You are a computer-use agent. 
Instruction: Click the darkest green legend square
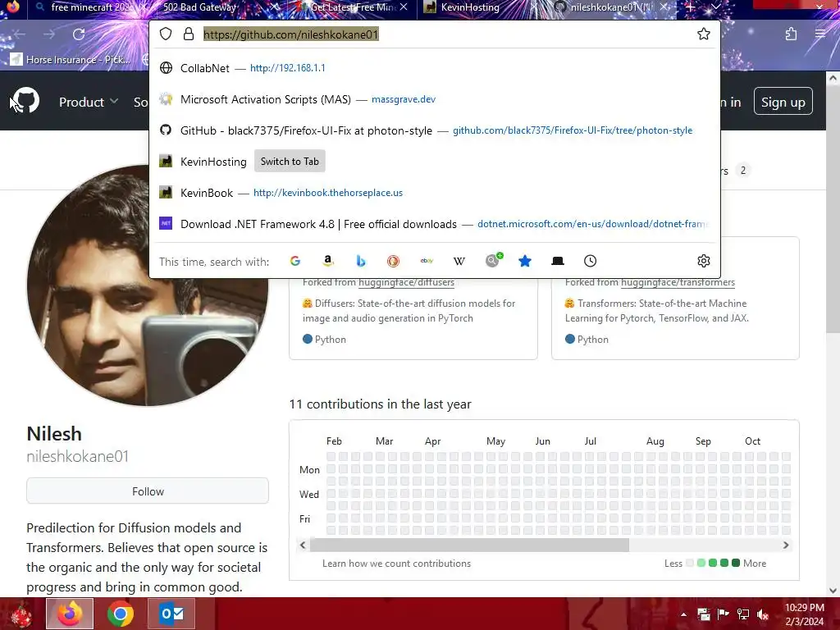736,563
